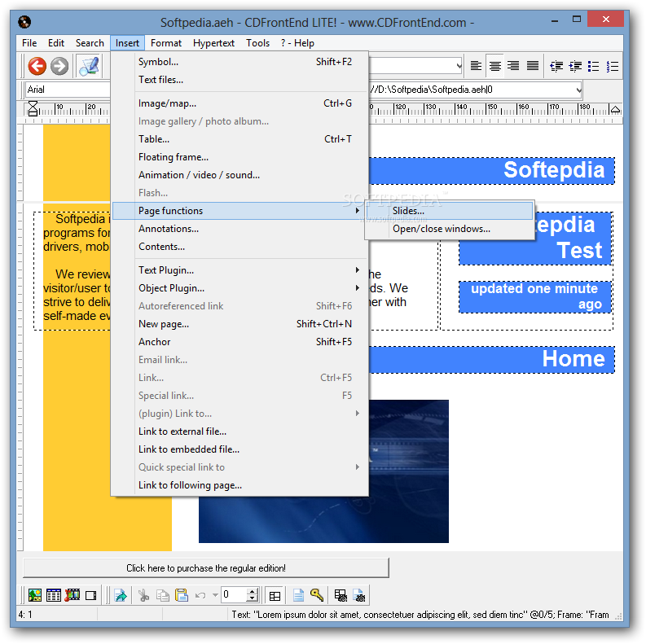This screenshot has height=644, width=646.
Task: Open the Hypertext menu
Action: (213, 43)
